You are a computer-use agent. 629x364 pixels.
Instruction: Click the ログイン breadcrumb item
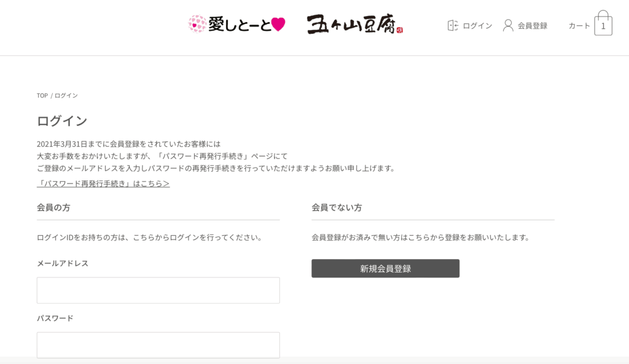pyautogui.click(x=66, y=95)
